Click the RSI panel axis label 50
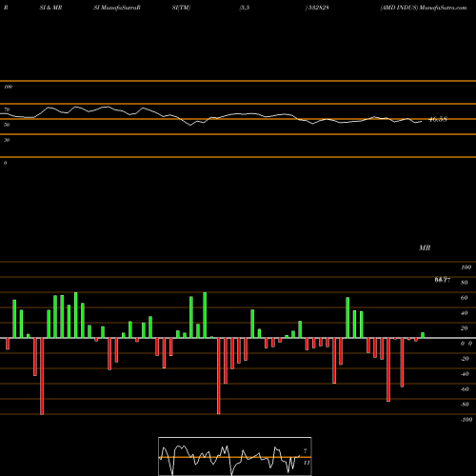This screenshot has height=476, width=476. [7, 125]
